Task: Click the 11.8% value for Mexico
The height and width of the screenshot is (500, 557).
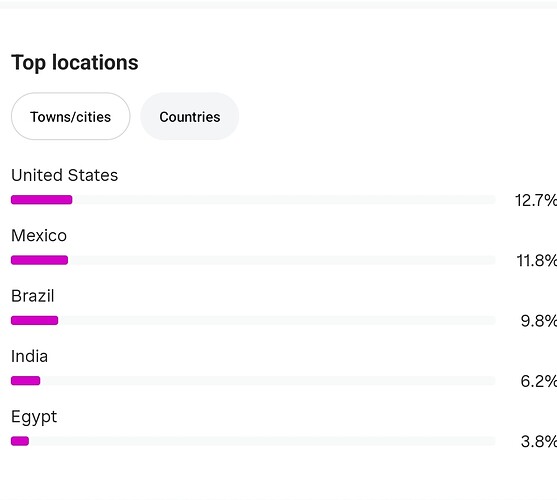Action: coord(536,261)
